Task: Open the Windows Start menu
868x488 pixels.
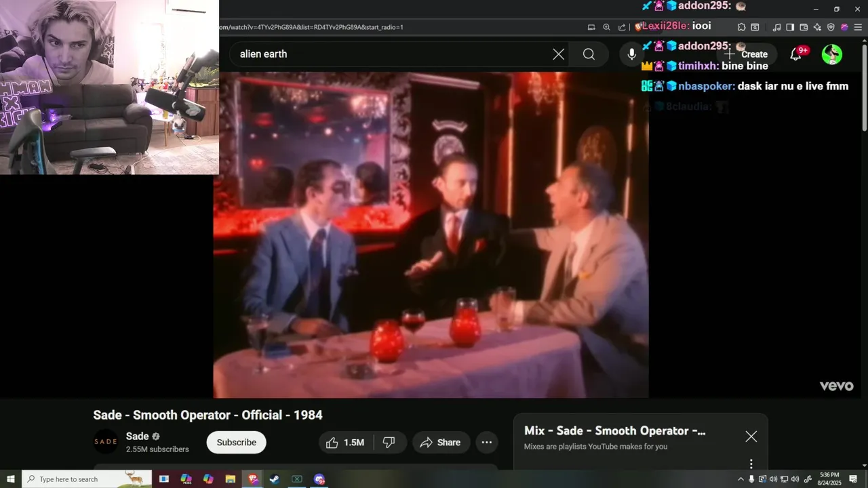Action: pos(11,479)
